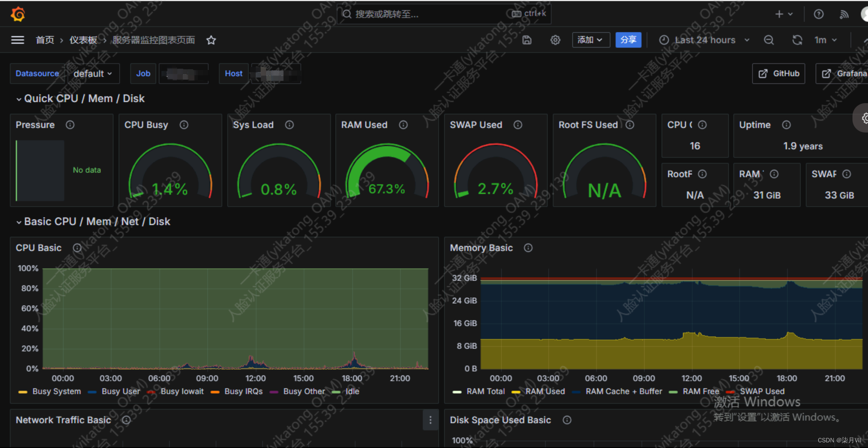View the CPU Busy panel info tooltip
This screenshot has width=868, height=448.
click(x=184, y=125)
